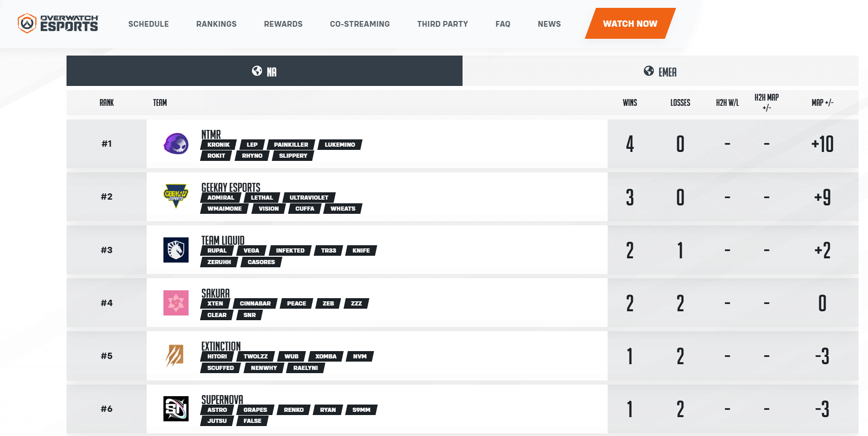
Task: Click the Team Liquid team name
Action: pos(223,241)
